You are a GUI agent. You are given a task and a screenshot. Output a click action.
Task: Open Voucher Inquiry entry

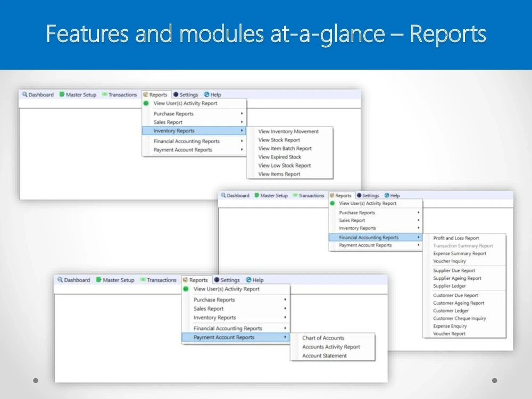point(449,261)
